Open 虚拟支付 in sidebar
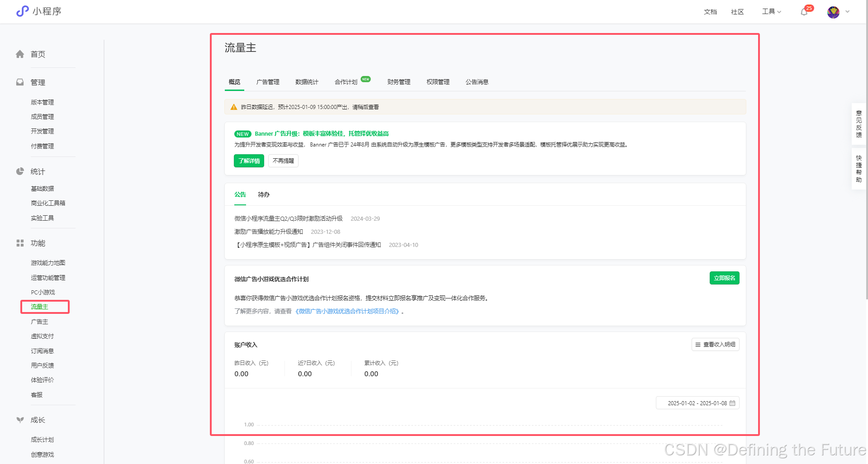 42,336
